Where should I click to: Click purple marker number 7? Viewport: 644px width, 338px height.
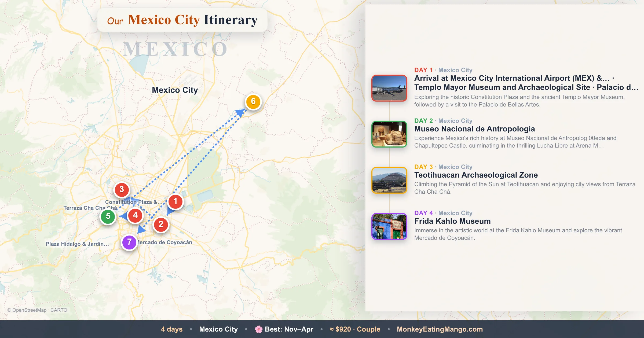[x=129, y=242]
